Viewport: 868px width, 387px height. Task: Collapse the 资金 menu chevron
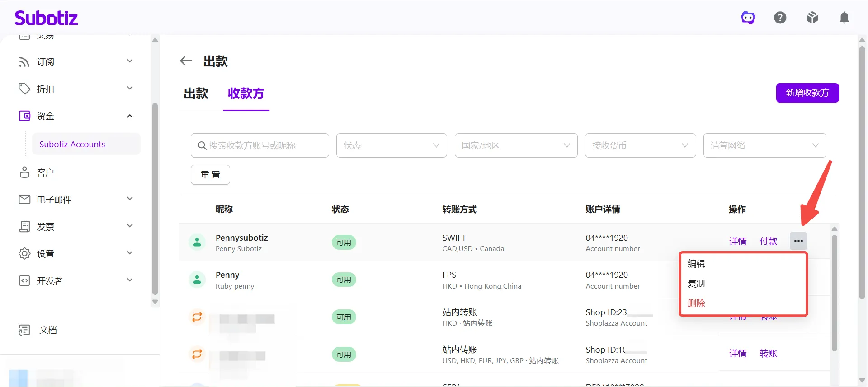[x=130, y=116]
